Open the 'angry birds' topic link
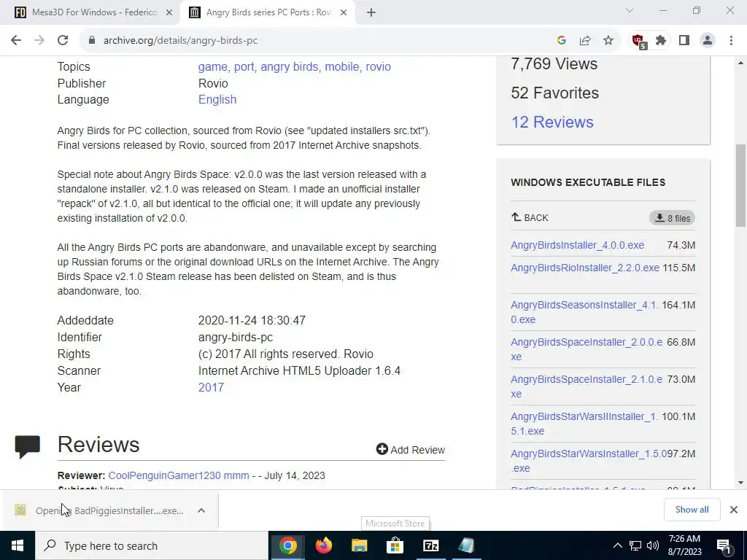 pos(289,66)
